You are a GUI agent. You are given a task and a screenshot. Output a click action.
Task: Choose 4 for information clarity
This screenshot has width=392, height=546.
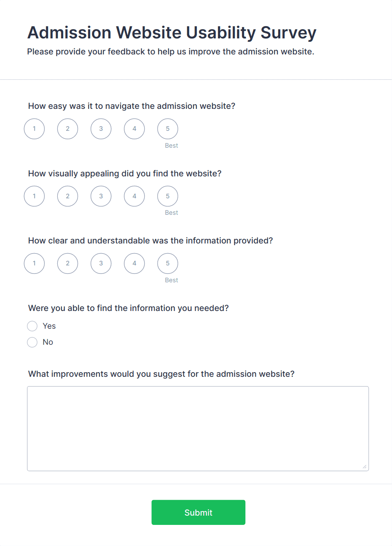click(134, 263)
